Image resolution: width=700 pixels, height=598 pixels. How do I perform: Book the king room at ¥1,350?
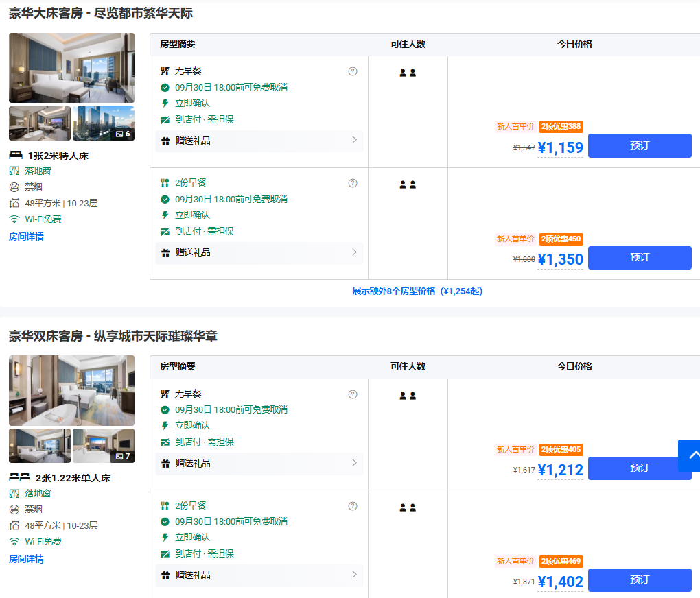tap(639, 258)
